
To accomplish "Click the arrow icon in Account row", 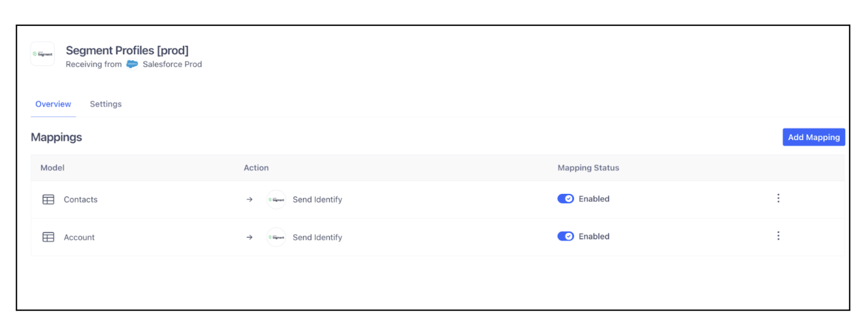I will pyautogui.click(x=249, y=237).
